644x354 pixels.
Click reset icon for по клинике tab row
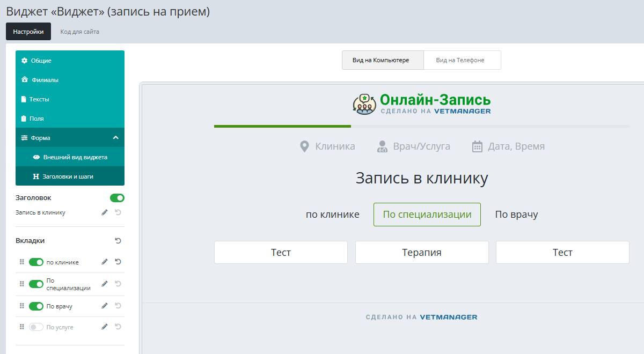point(118,262)
